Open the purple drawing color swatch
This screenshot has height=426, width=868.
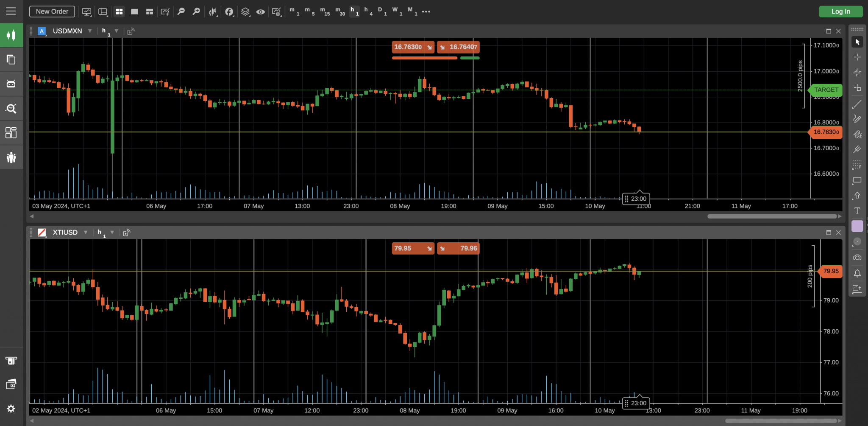[x=857, y=226]
